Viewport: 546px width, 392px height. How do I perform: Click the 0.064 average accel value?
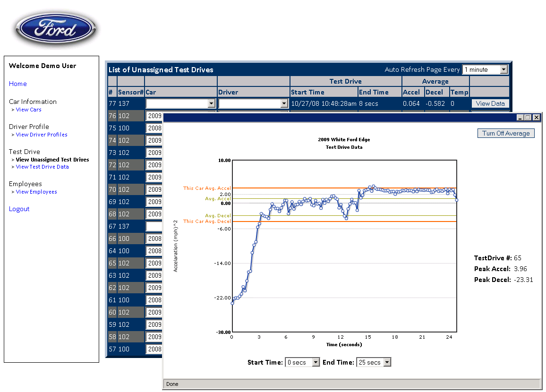tap(411, 103)
